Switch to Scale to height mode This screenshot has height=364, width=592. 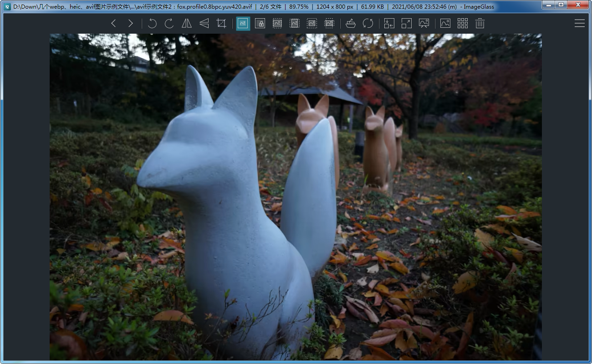(x=295, y=24)
